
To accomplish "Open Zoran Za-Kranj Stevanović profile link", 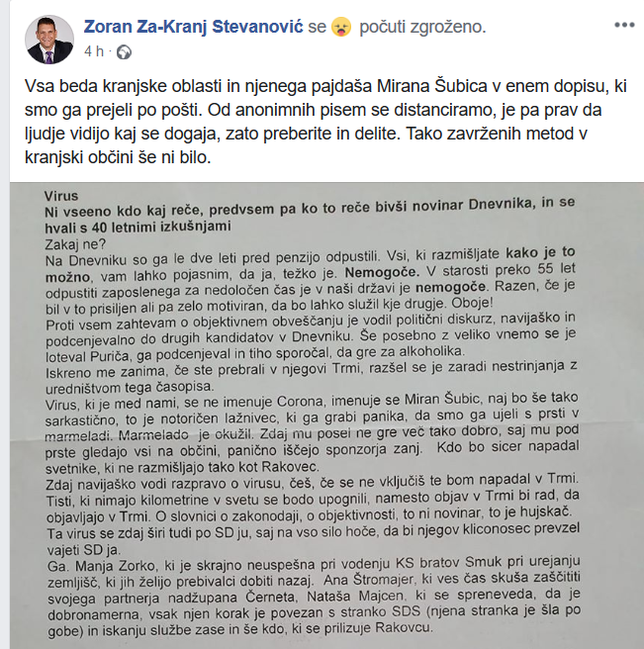I will coord(193,27).
